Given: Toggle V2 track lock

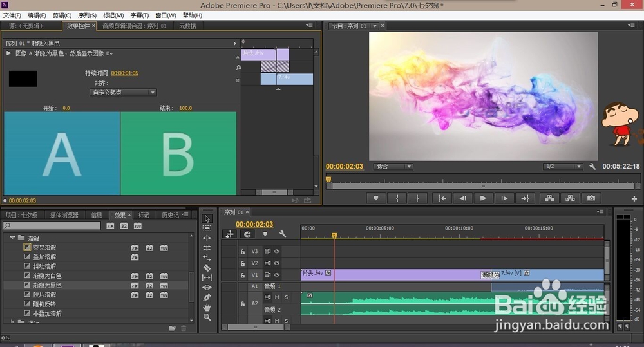Looking at the screenshot, I should point(243,263).
